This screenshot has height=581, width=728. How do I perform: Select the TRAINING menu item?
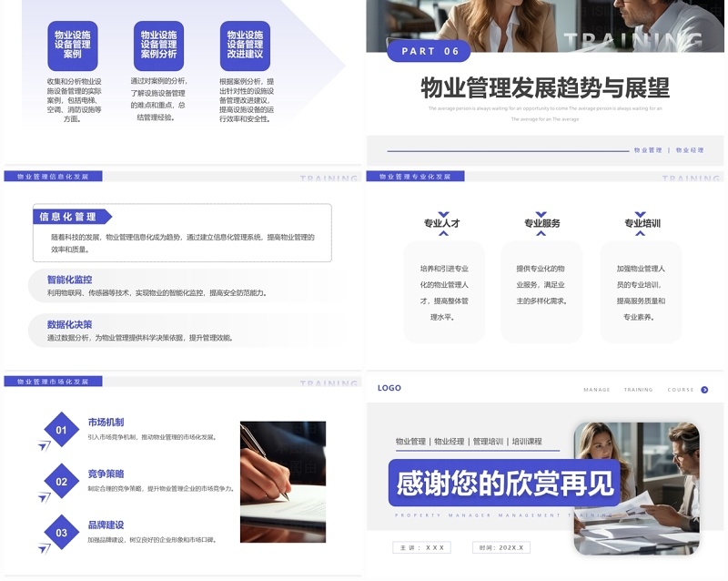pyautogui.click(x=638, y=389)
